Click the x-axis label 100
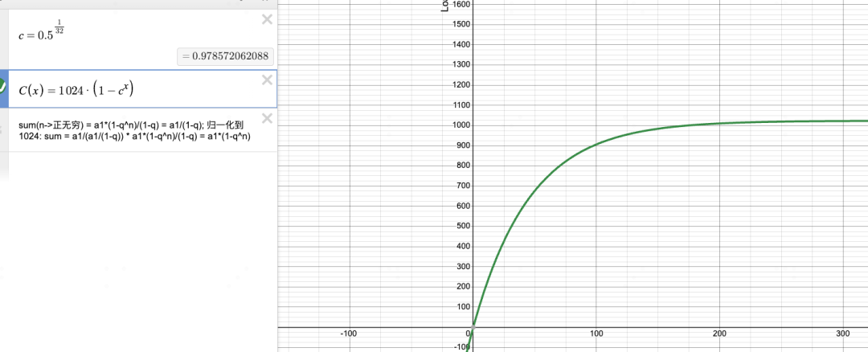Image resolution: width=868 pixels, height=352 pixels. click(x=596, y=334)
